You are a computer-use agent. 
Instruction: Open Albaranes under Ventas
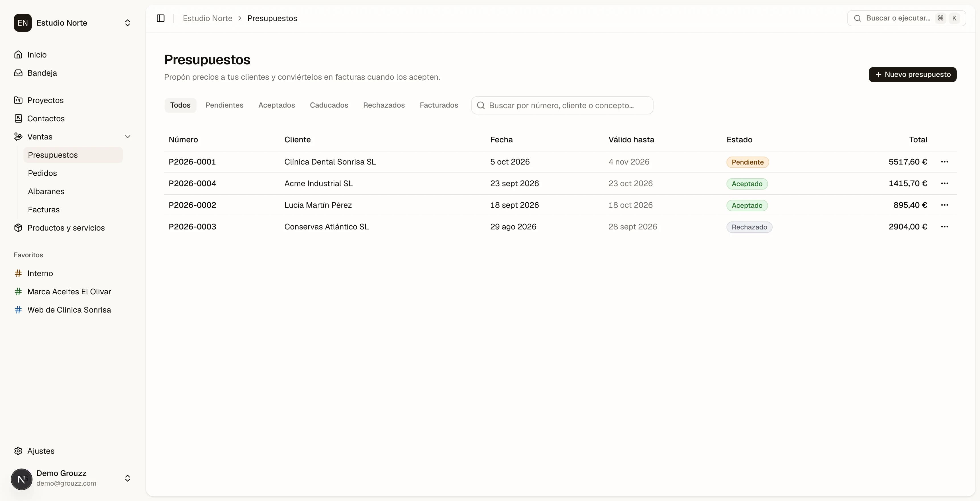[73, 192]
